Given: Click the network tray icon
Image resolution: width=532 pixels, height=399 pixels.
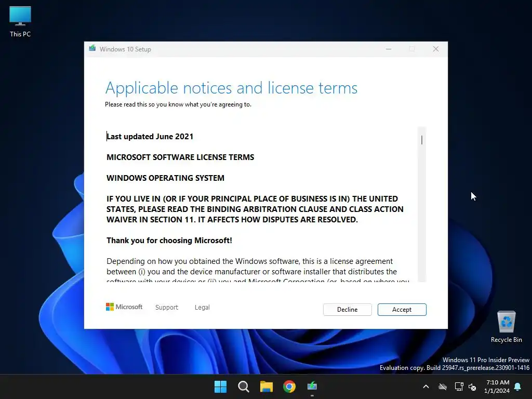Looking at the screenshot, I should (459, 387).
